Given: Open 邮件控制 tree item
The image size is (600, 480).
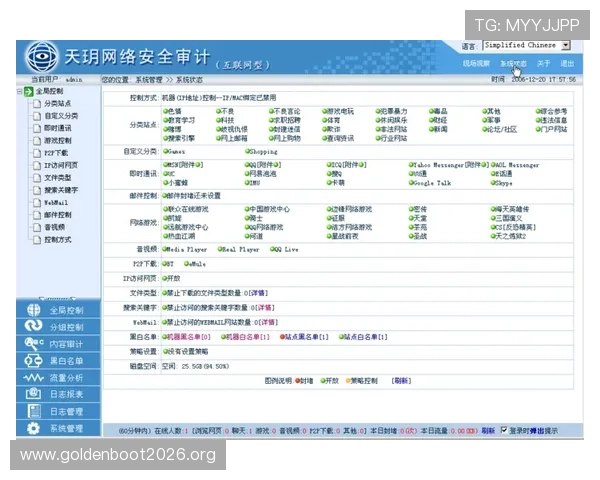Looking at the screenshot, I should (x=57, y=215).
